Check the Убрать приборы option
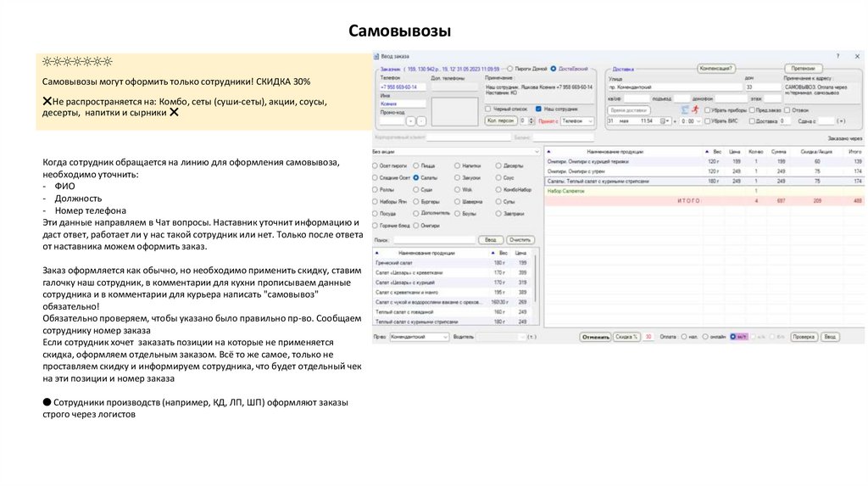The height and width of the screenshot is (487, 868). pos(707,109)
